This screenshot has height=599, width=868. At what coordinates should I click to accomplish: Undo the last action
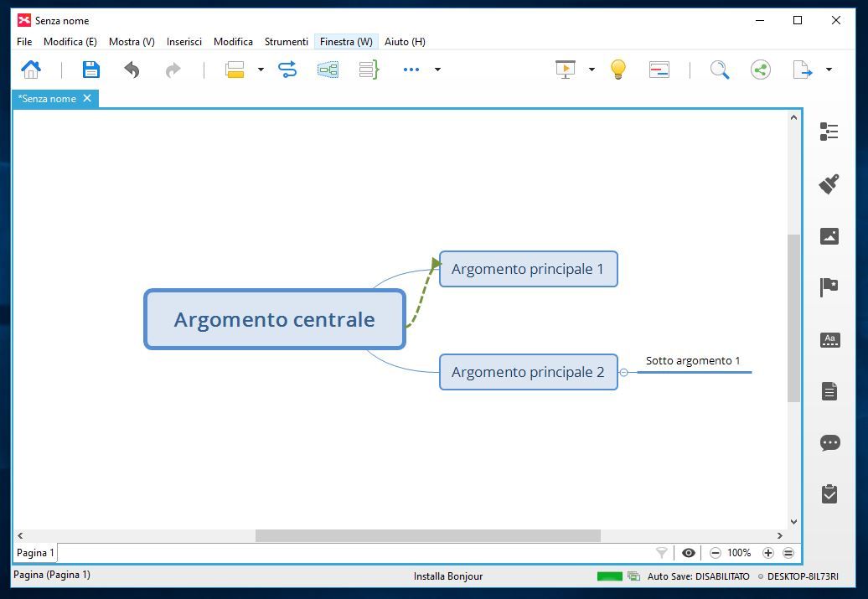(132, 70)
